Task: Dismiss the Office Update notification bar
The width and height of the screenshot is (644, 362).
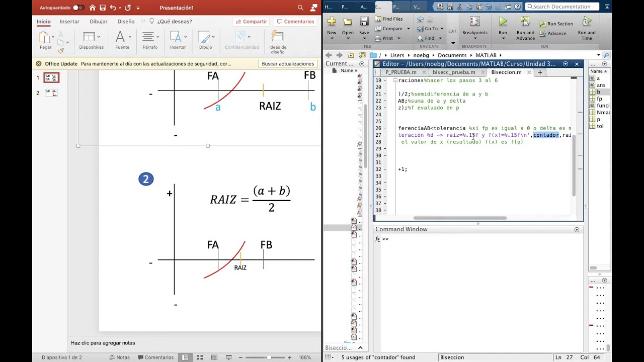Action: click(x=39, y=64)
